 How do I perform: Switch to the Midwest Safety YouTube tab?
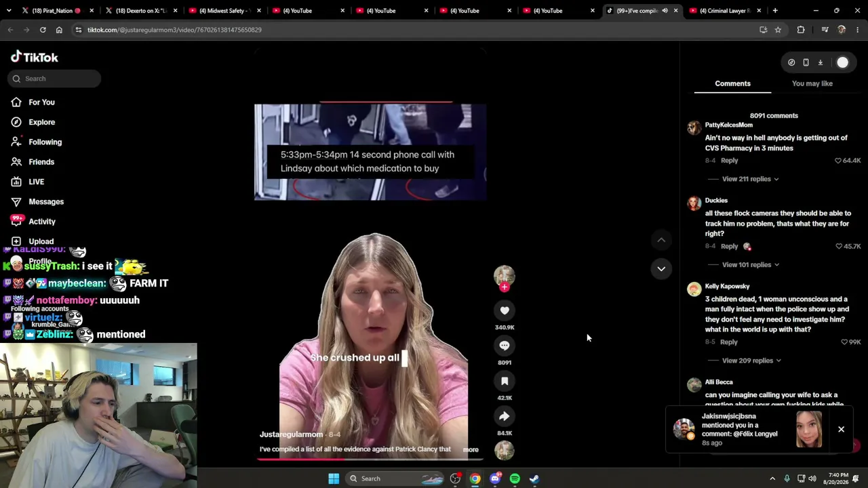[224, 11]
